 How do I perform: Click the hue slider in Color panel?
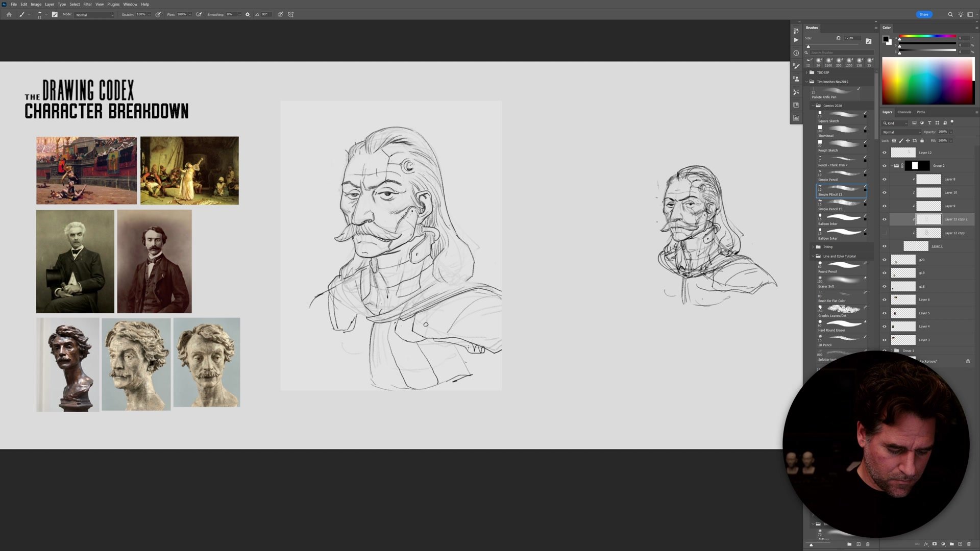(x=927, y=36)
